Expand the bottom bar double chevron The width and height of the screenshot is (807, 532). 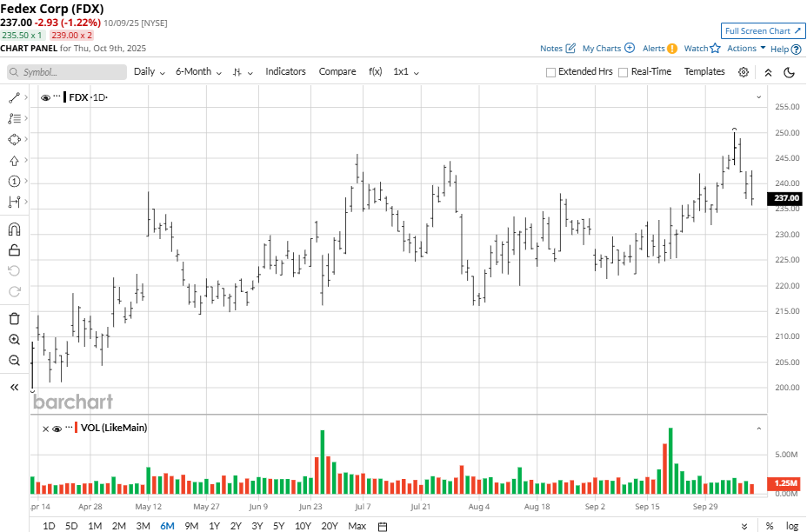coord(744,526)
